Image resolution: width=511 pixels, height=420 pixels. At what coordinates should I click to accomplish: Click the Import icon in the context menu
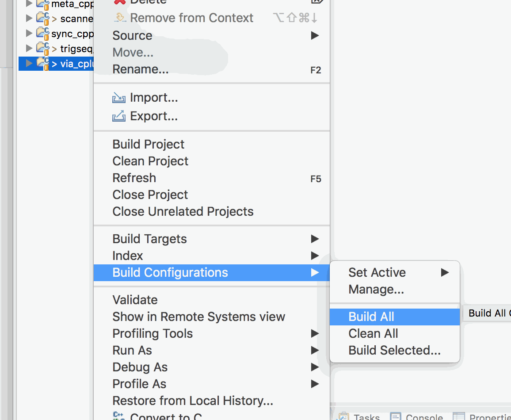118,97
